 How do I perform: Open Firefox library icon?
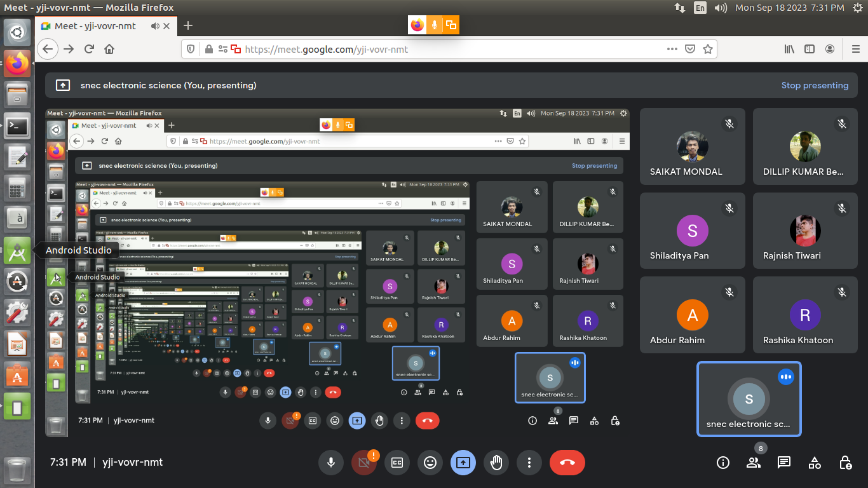coord(789,49)
